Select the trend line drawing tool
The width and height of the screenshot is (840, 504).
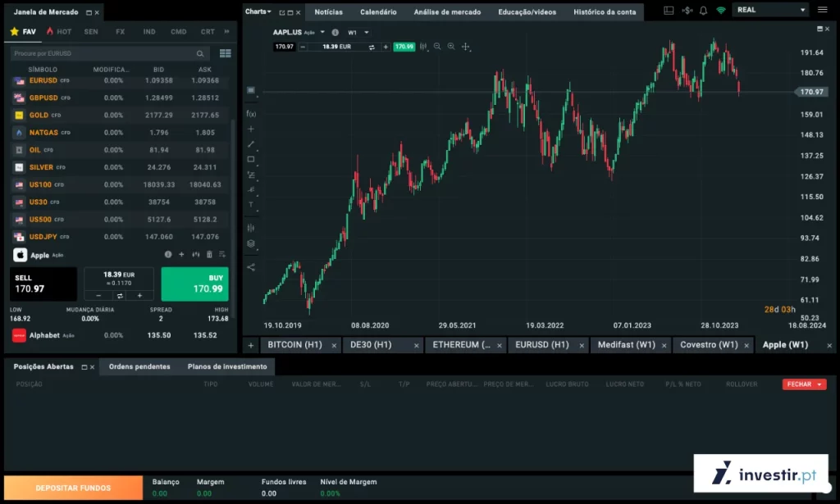coord(251,144)
